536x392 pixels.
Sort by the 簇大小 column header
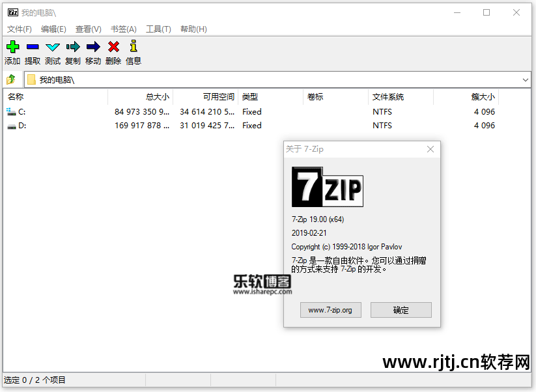466,97
